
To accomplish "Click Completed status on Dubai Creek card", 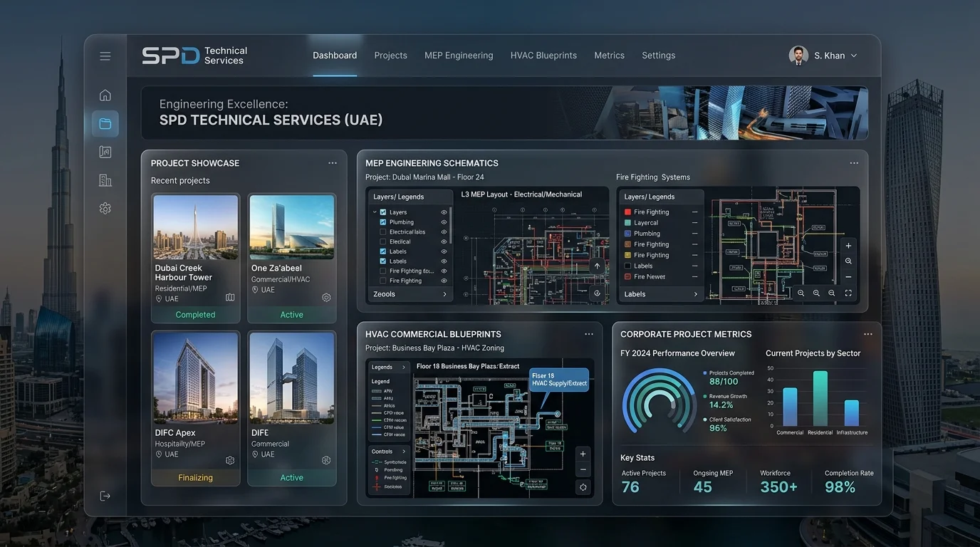I will point(196,315).
